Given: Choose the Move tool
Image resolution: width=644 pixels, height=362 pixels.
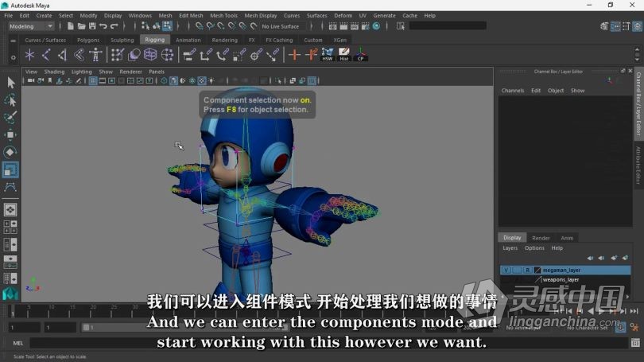Looking at the screenshot, I should [x=10, y=134].
